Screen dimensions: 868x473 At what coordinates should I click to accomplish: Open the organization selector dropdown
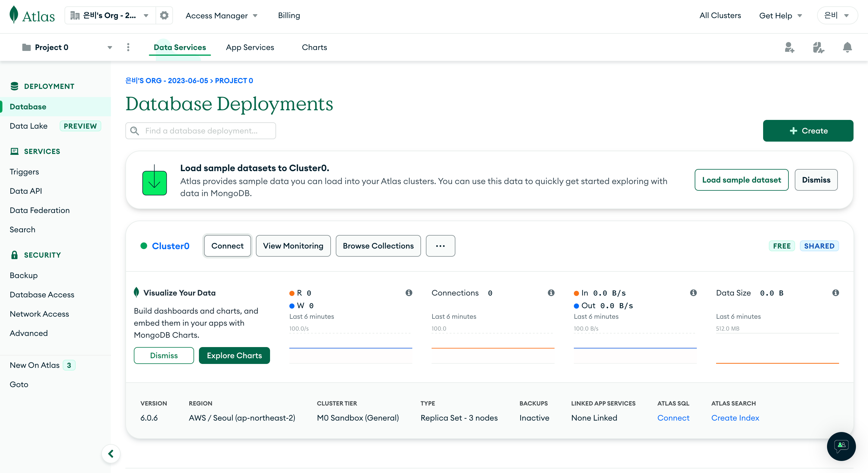[110, 15]
